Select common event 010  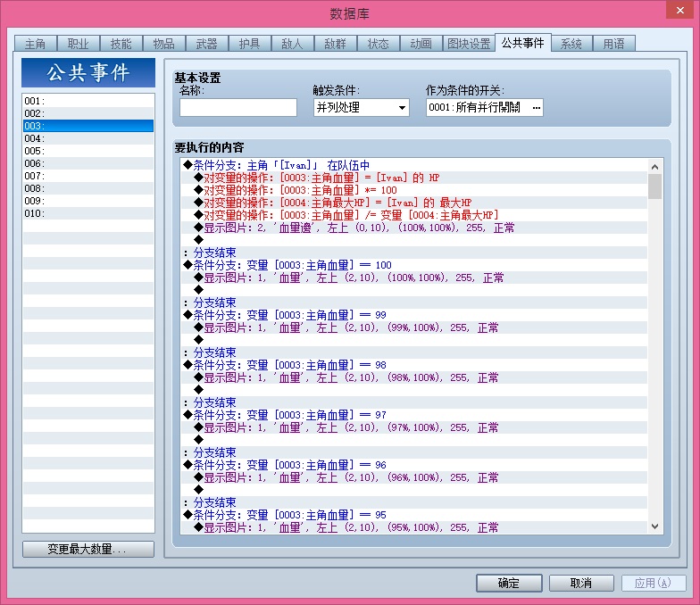88,213
